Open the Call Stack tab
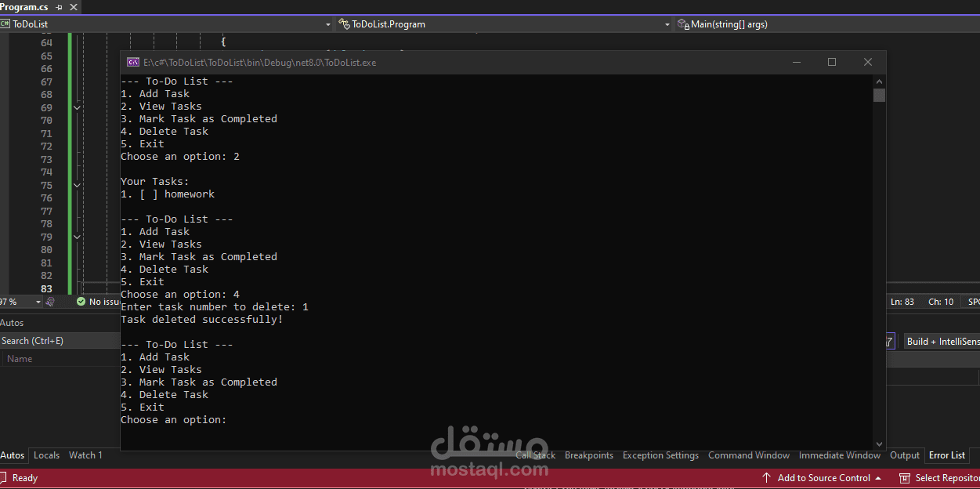Image resolution: width=980 pixels, height=489 pixels. [536, 455]
